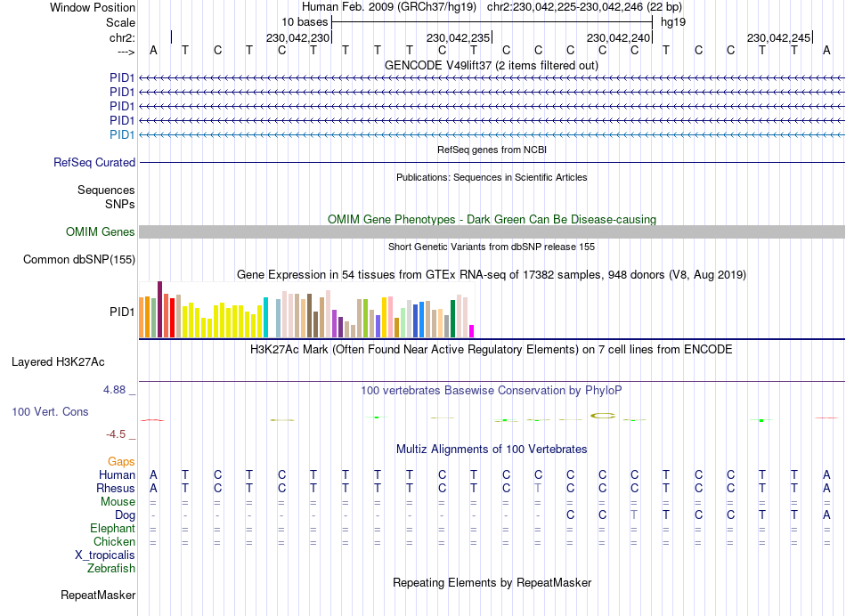The height and width of the screenshot is (616, 846).
Task: Click the gray T base in Dog row
Action: click(x=634, y=515)
